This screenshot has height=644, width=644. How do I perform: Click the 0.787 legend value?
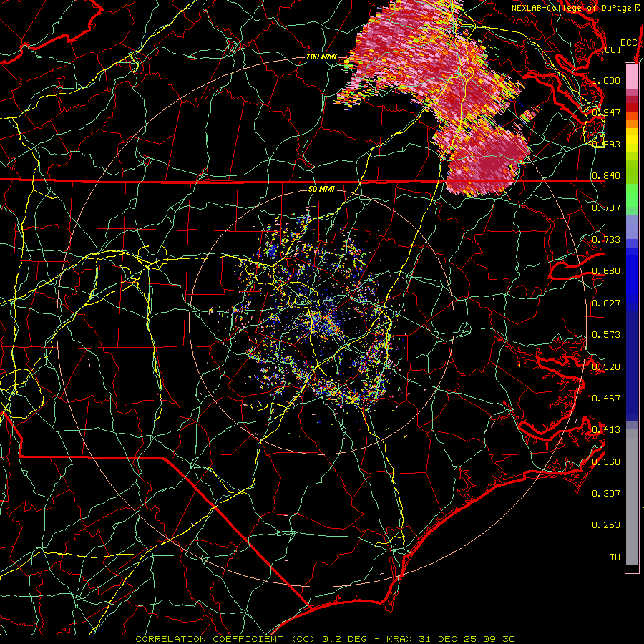click(606, 208)
